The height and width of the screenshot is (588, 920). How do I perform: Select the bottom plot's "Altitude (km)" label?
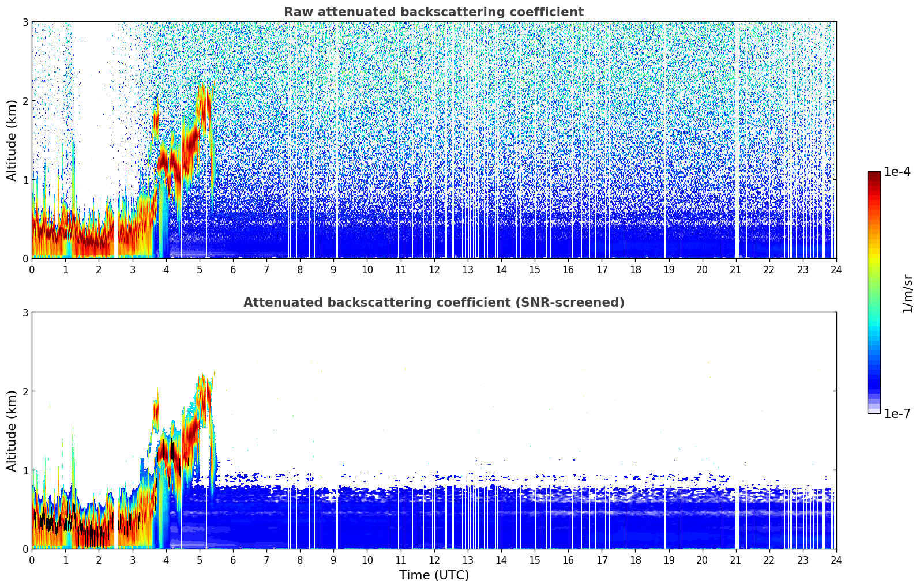12,431
